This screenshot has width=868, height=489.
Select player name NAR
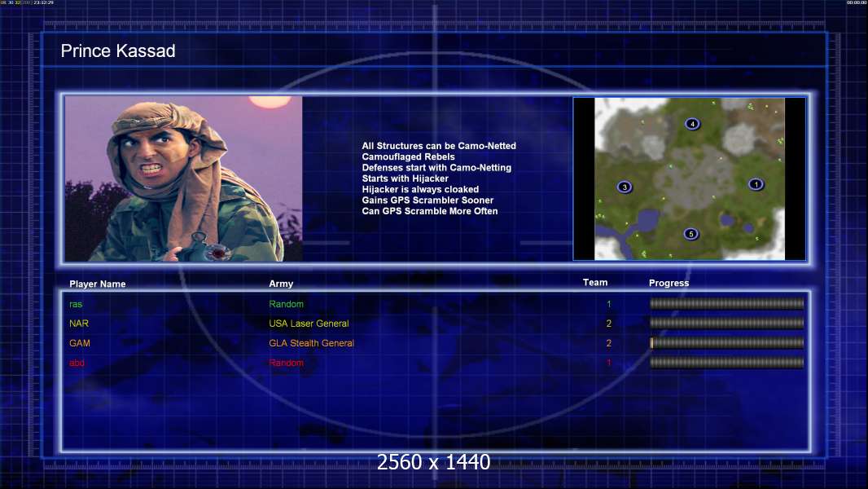click(79, 324)
